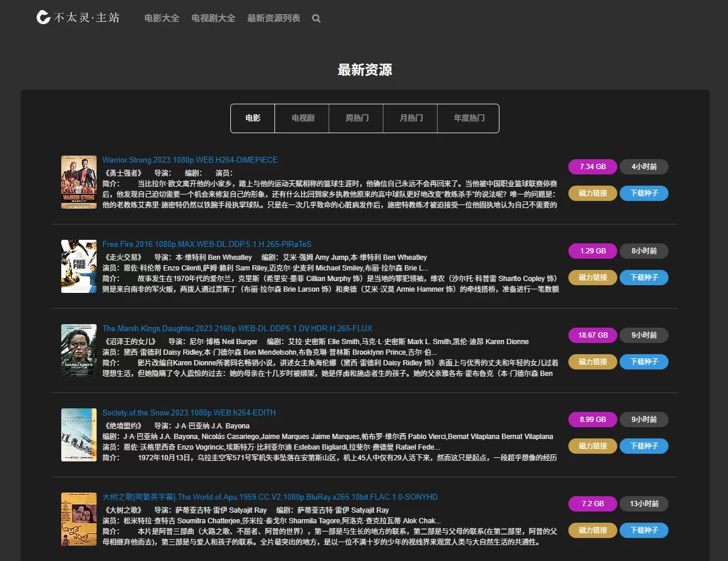Click the 8.99 GB size badge
728x561 pixels.
pyautogui.click(x=593, y=420)
